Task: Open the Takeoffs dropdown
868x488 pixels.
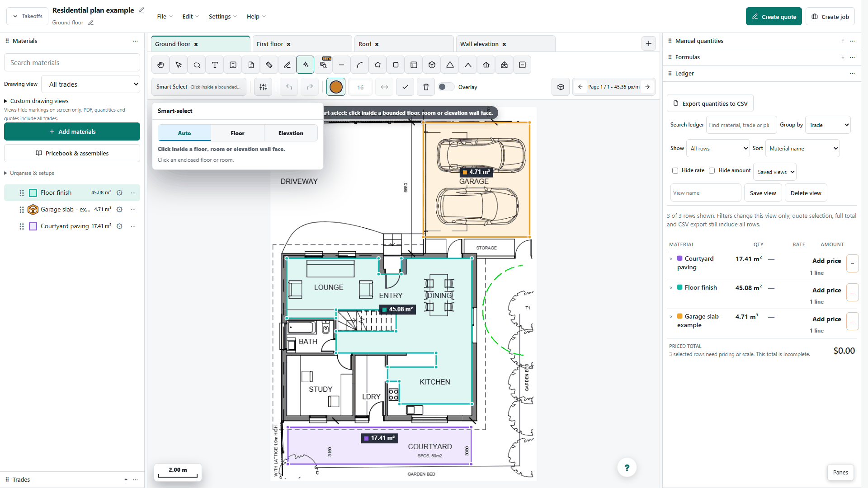Action: coord(27,16)
